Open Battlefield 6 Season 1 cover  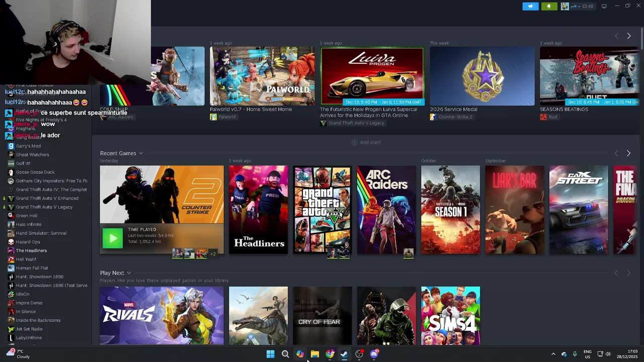[450, 210]
